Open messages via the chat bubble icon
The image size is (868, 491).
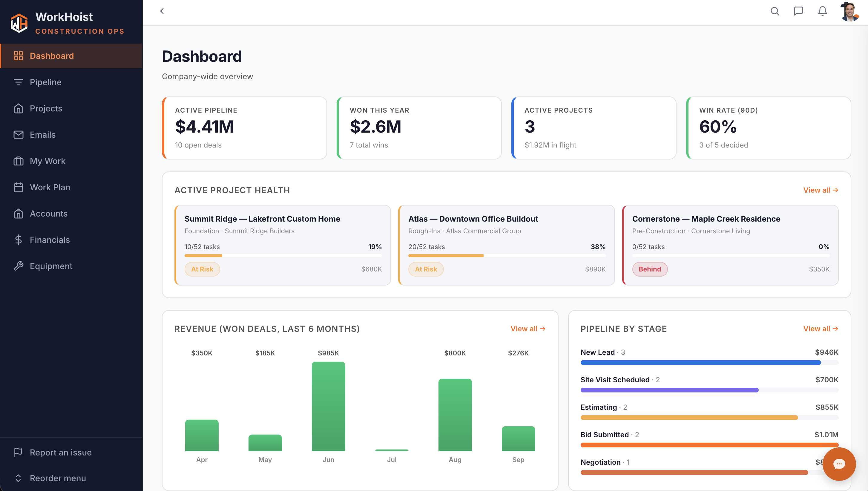click(x=798, y=11)
